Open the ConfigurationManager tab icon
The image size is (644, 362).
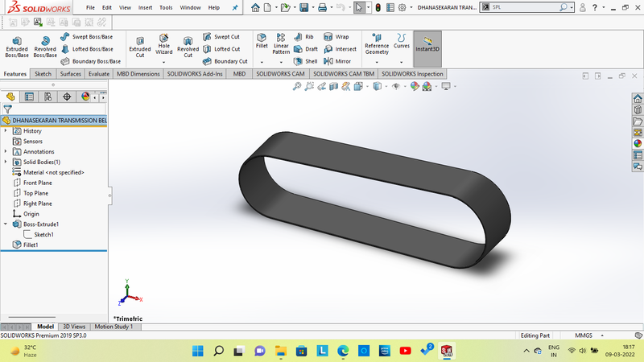click(48, 97)
